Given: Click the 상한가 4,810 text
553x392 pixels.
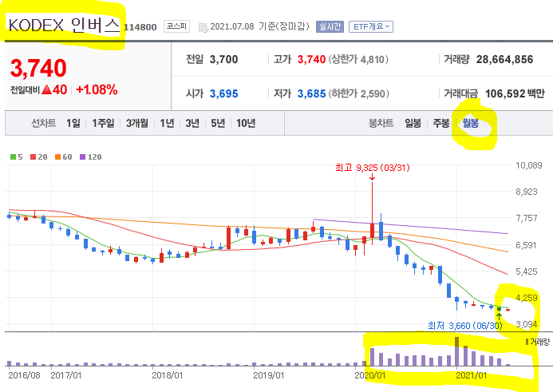Looking at the screenshot, I should point(358,59).
